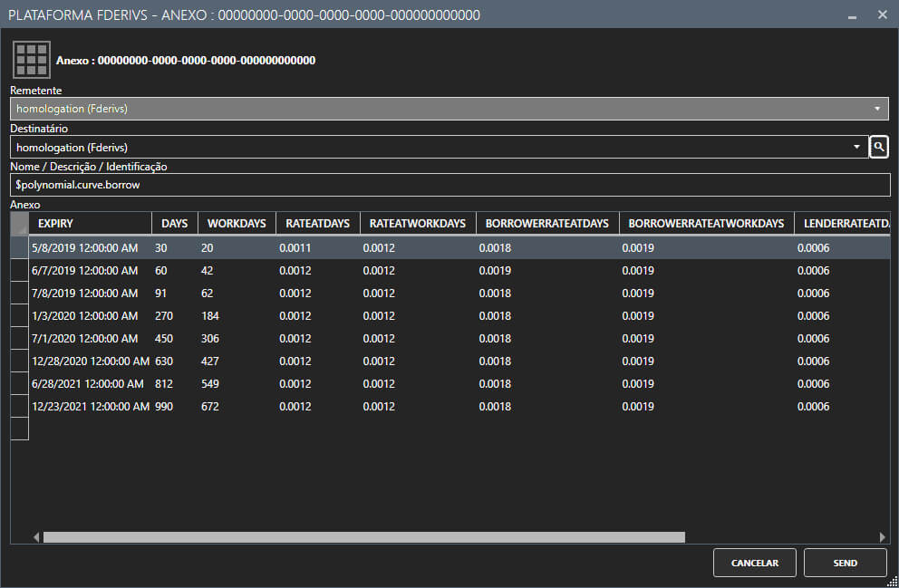Minimize the Plataforma Fderivs window
899x588 pixels.
tap(850, 15)
